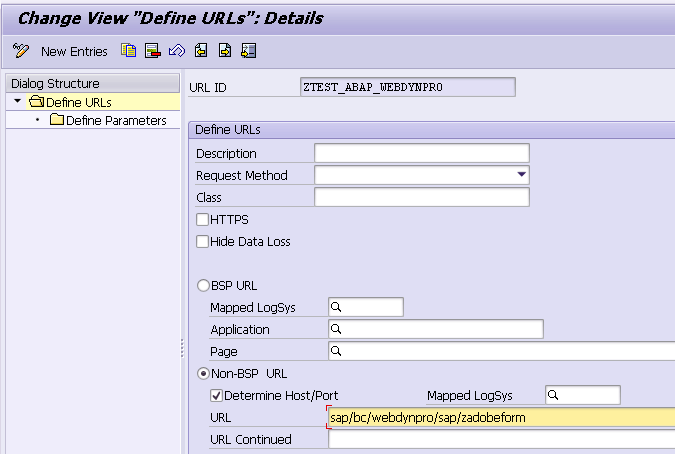675x454 pixels.
Task: Click the panel splitter drag handle
Action: pyautogui.click(x=183, y=348)
